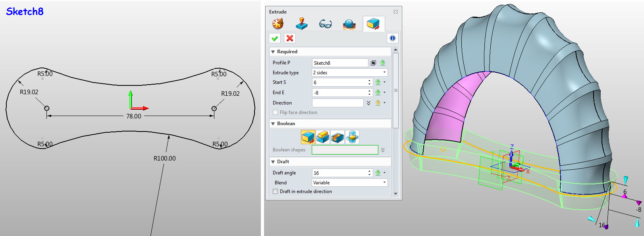The width and height of the screenshot is (644, 236).
Task: Click the green pick arrow for Profile P
Action: pyautogui.click(x=383, y=63)
